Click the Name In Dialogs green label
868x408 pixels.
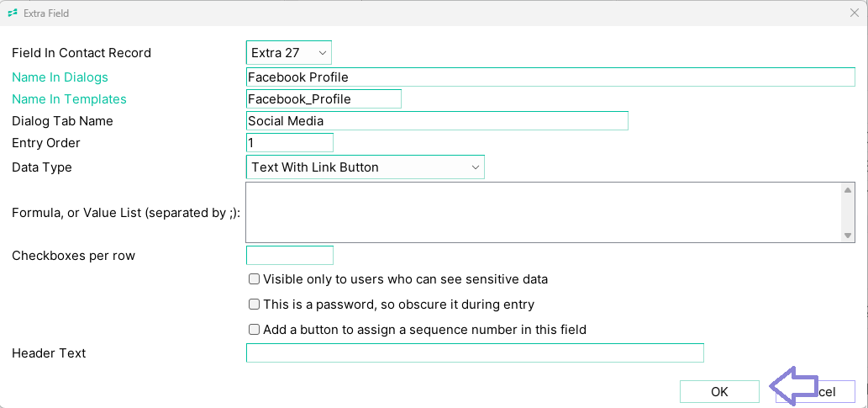point(60,77)
